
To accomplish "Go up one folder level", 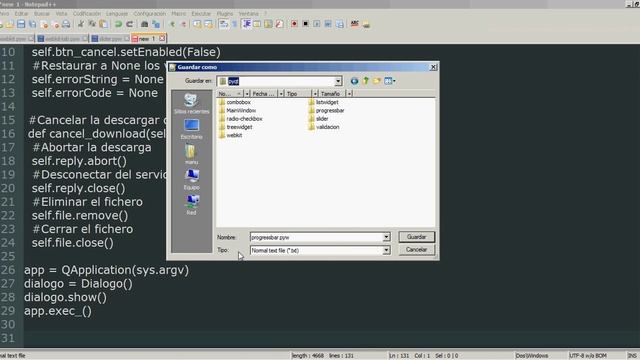I will pos(366,81).
